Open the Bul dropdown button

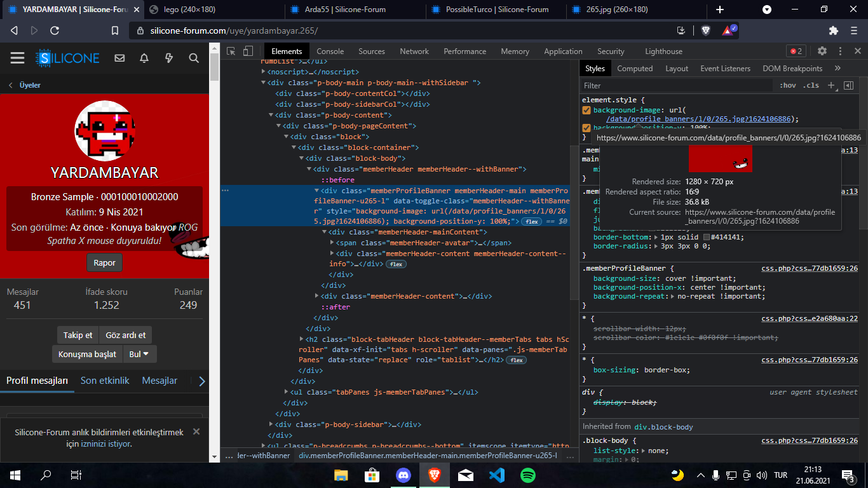(x=139, y=354)
